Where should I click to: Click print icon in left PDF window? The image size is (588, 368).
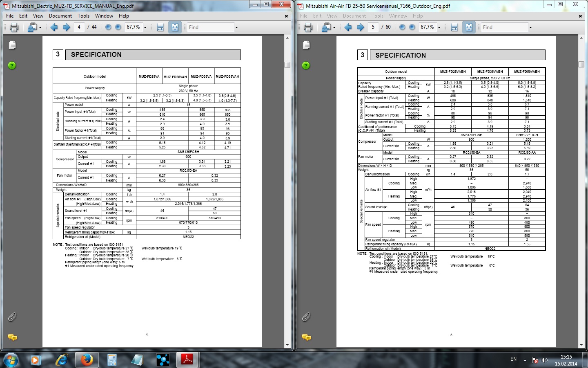click(x=14, y=27)
